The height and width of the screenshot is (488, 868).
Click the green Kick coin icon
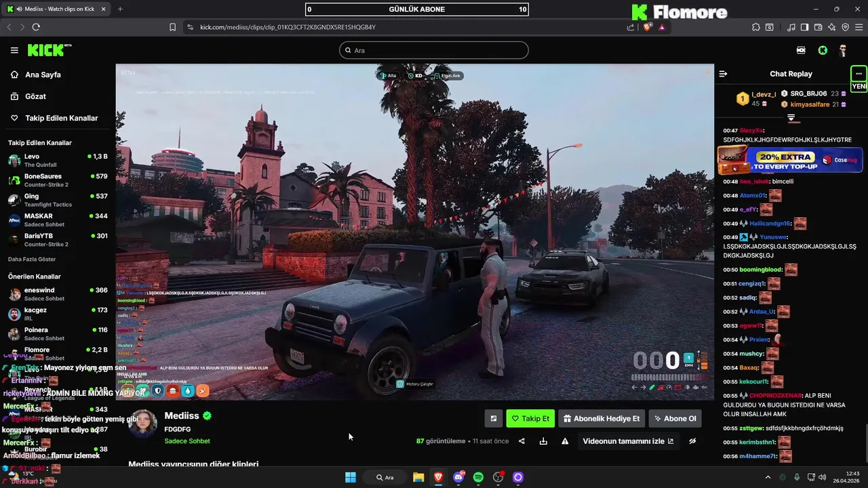822,50
